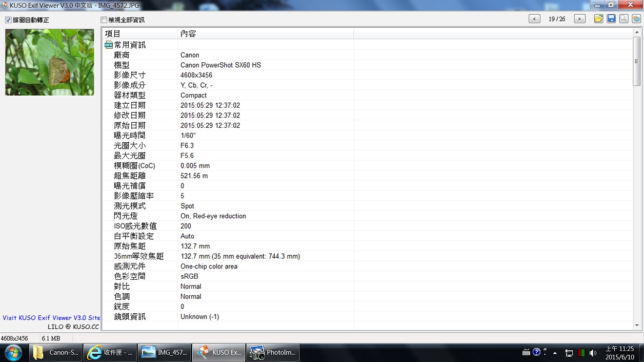The image size is (644, 362).
Task: Click the volume speaker tray icon
Action: coord(593,353)
